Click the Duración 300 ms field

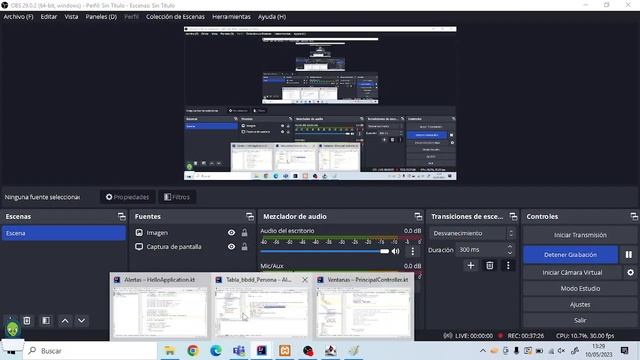click(x=482, y=250)
